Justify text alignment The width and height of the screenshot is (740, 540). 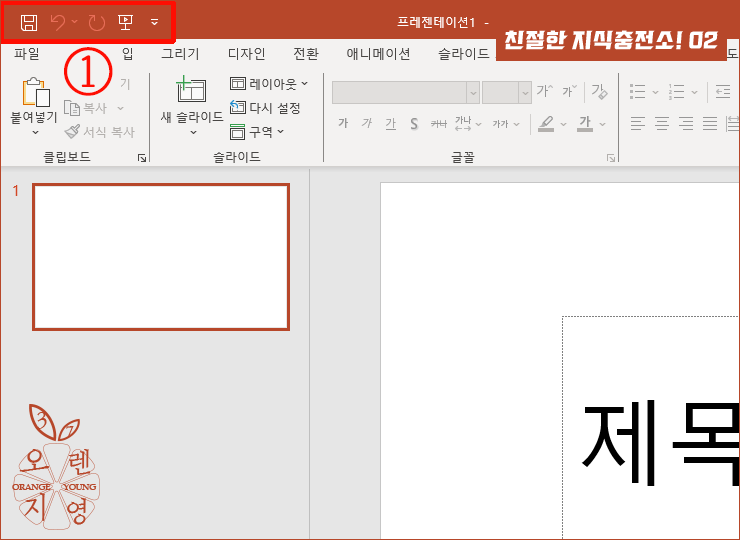(710, 124)
